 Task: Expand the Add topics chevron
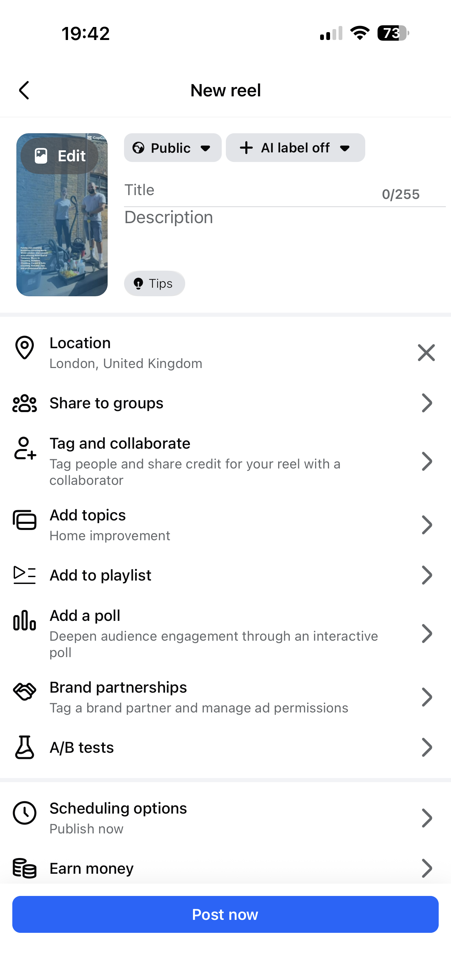click(427, 525)
